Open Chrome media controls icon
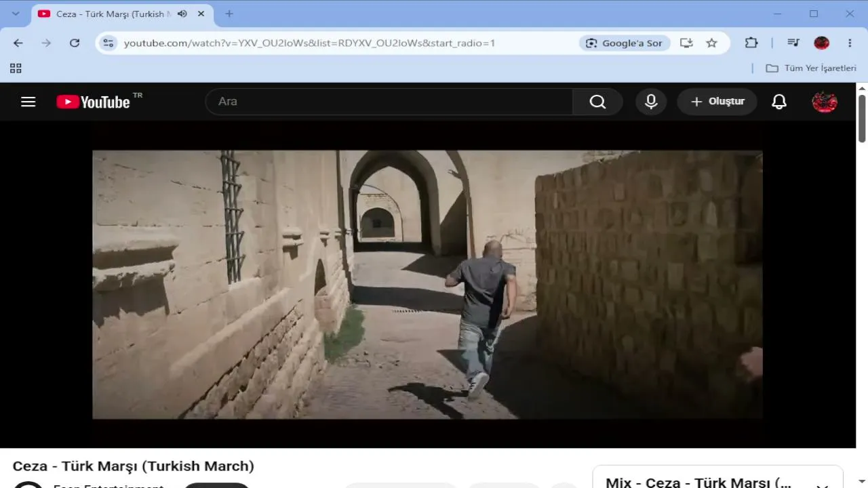 (793, 43)
